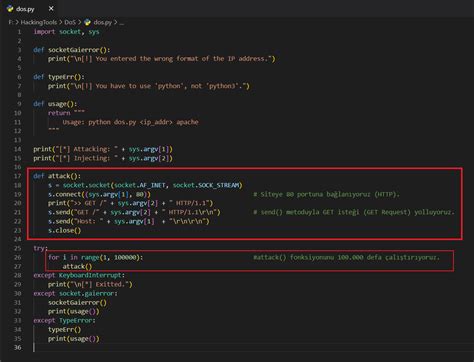Open HackingTools folder in breadcrumb
474x362 pixels.
(x=39, y=22)
